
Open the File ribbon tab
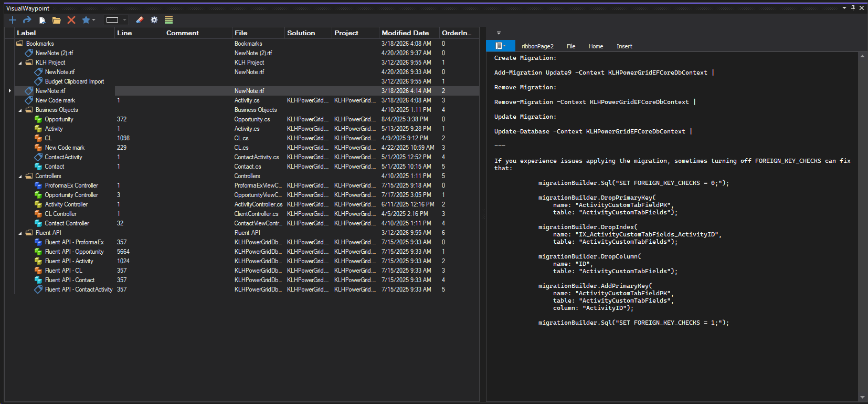(571, 46)
